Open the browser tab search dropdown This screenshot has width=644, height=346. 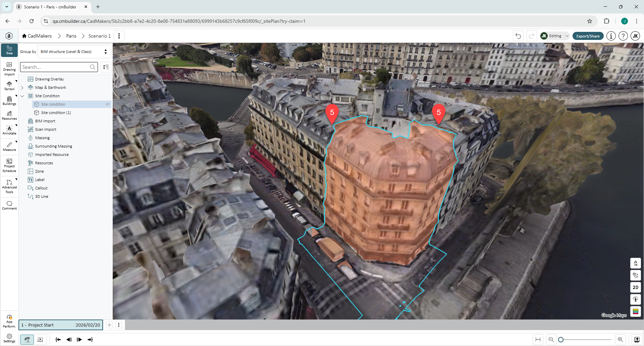[x=6, y=7]
